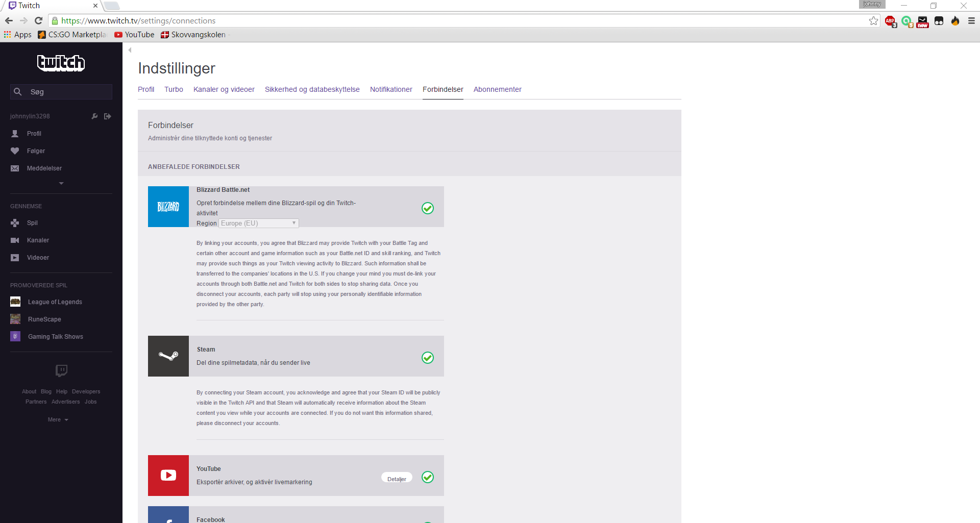Select the Forbindelser tab
Image resolution: width=980 pixels, height=523 pixels.
[443, 89]
